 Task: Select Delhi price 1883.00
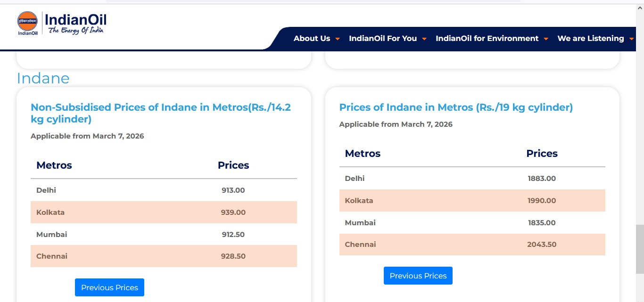coord(542,179)
